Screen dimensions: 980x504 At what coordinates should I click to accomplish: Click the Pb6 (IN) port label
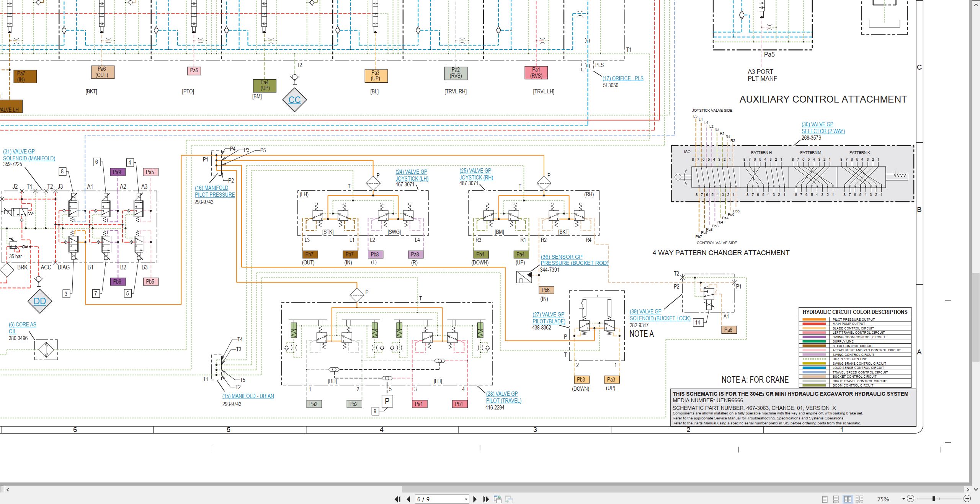click(546, 290)
